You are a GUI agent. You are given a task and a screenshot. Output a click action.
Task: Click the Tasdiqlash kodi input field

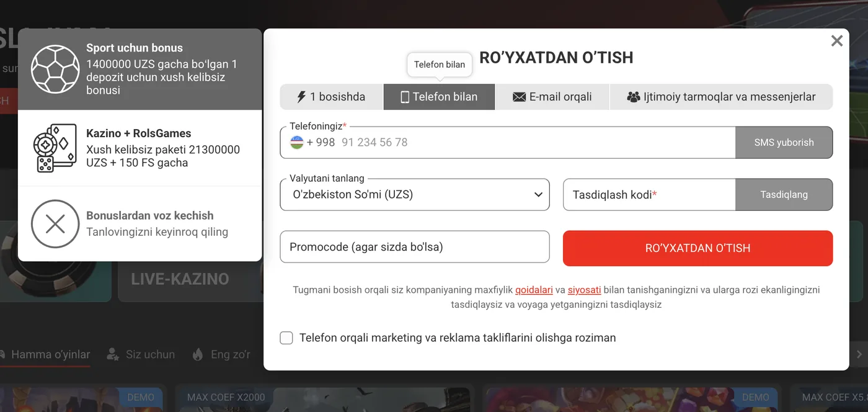click(x=649, y=194)
